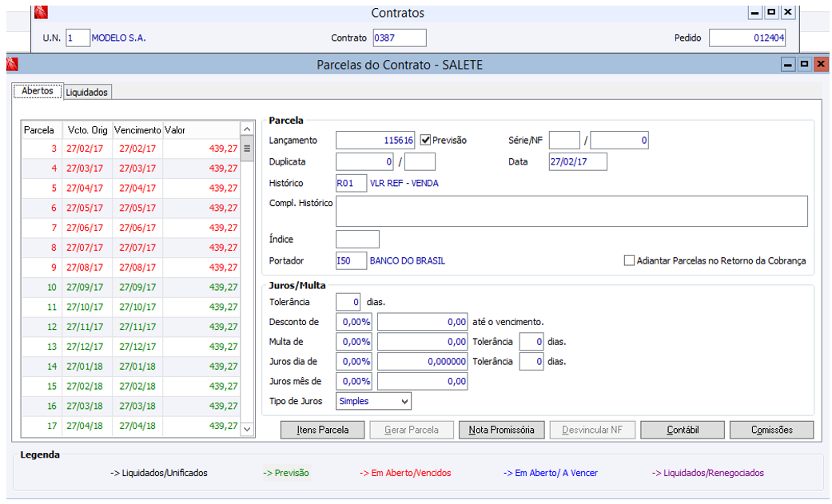Minimize the Parcelas do Contrato window
Screen dimensions: 832x504
point(789,65)
